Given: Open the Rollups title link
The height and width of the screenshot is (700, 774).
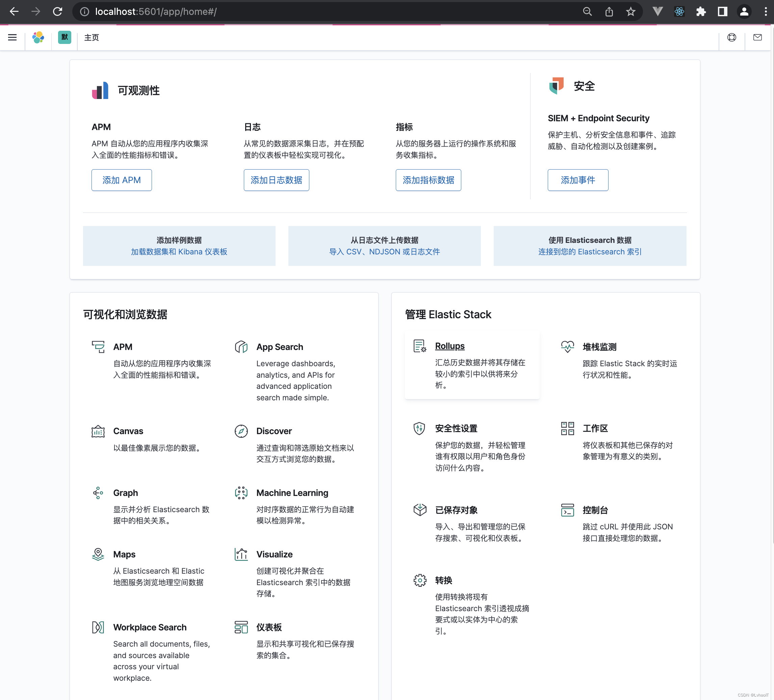Looking at the screenshot, I should [x=449, y=346].
